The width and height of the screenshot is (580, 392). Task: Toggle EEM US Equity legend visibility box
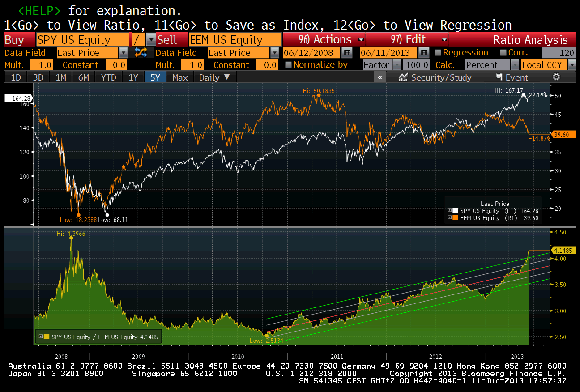[x=449, y=218]
